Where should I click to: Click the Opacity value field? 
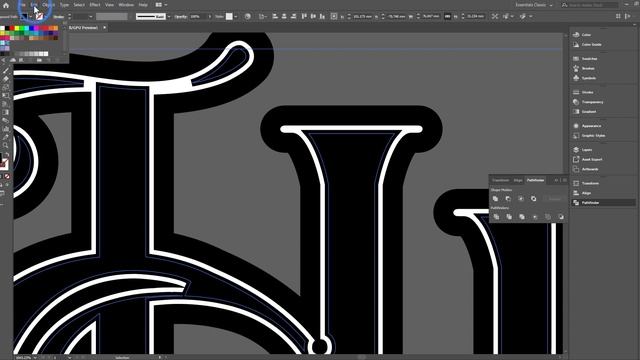point(198,17)
